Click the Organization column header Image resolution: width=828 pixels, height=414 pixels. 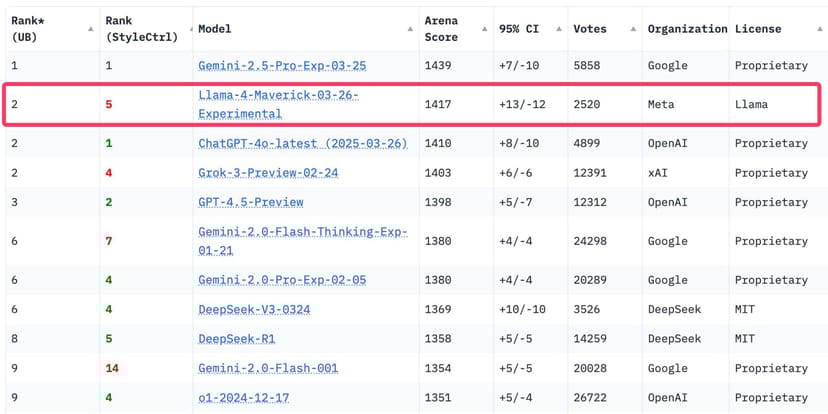(x=687, y=29)
